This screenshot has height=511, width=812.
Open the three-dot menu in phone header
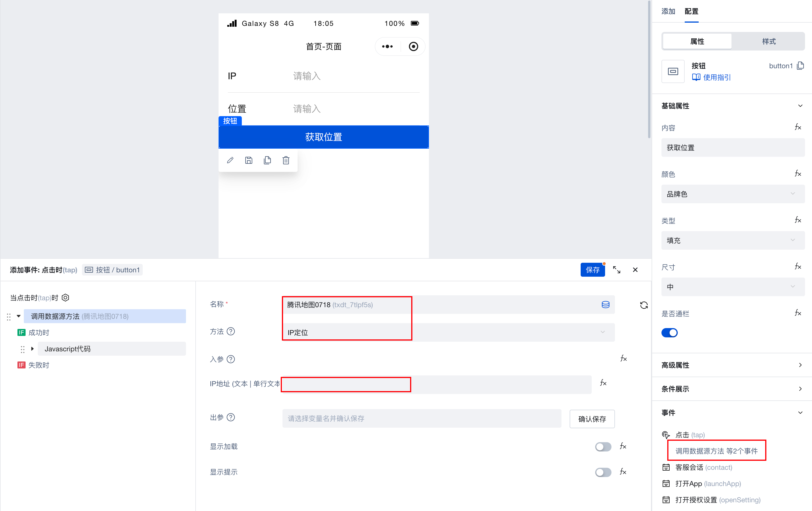click(x=387, y=46)
